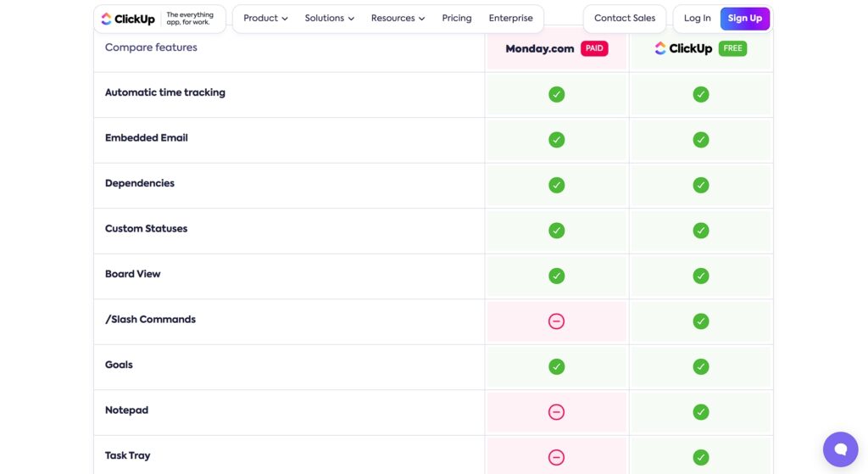Expand the Solutions dropdown menu
The height and width of the screenshot is (474, 868).
[x=330, y=19]
